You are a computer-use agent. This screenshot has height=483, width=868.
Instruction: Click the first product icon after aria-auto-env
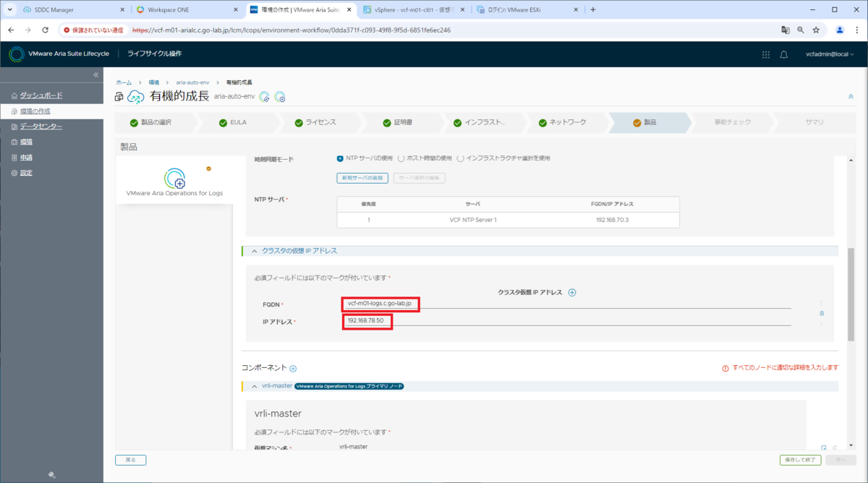[265, 97]
